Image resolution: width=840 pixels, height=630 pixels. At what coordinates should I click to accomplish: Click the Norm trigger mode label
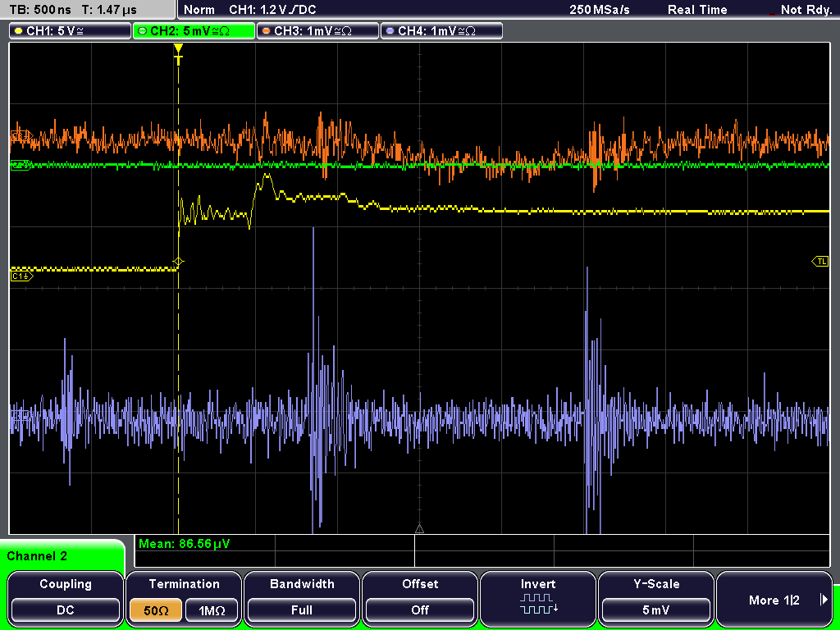point(199,10)
